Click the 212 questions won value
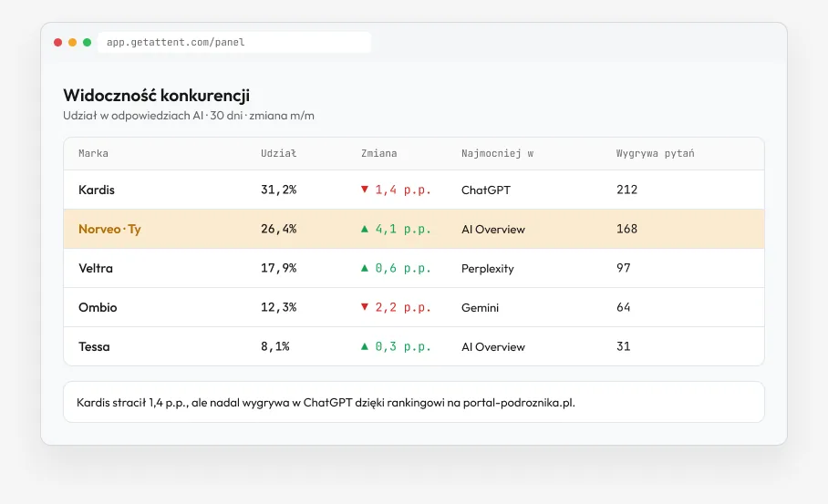 click(x=626, y=190)
